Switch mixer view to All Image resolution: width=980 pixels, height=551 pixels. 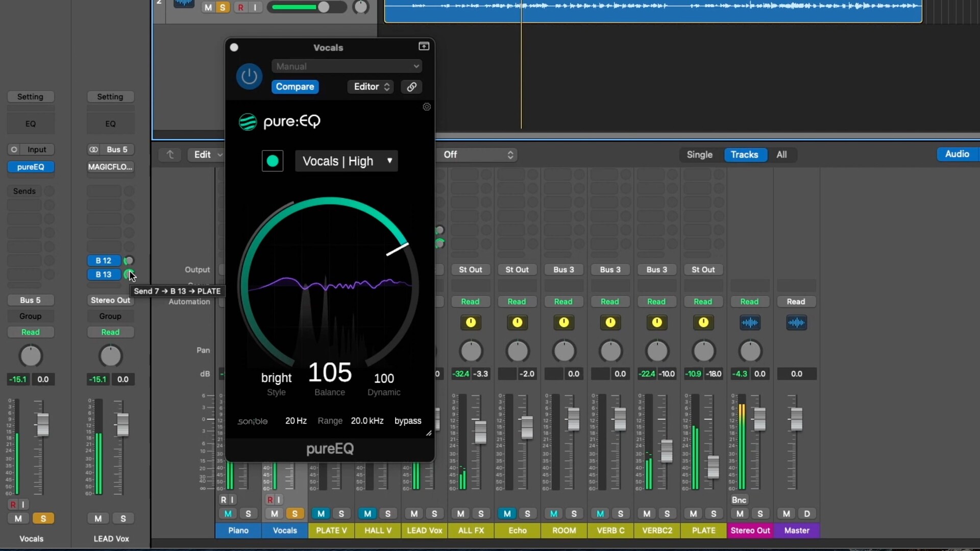click(x=781, y=155)
